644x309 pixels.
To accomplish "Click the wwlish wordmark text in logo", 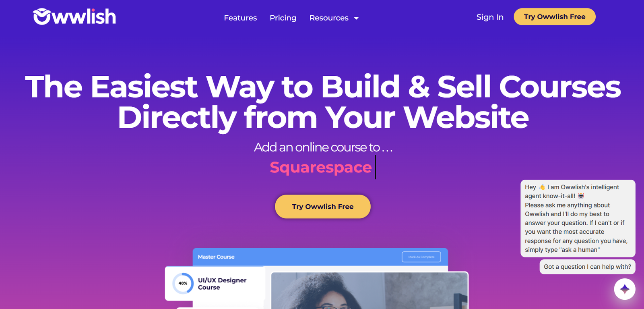I will tap(84, 17).
